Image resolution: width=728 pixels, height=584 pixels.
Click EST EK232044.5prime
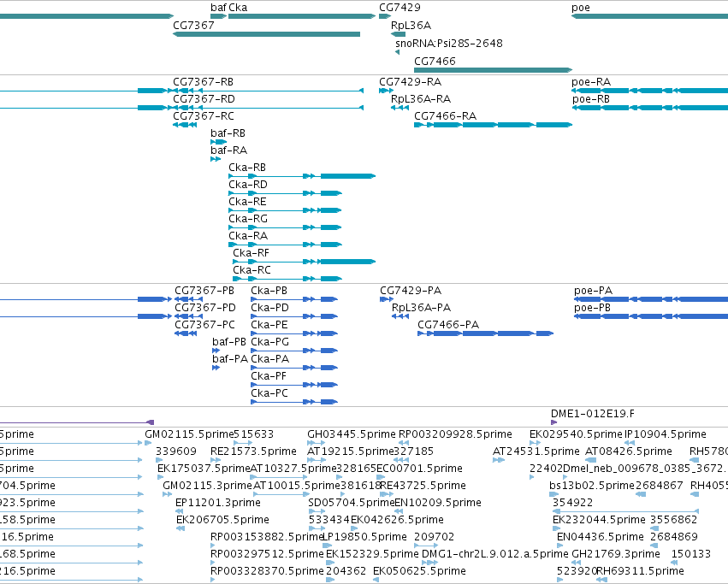click(x=599, y=520)
